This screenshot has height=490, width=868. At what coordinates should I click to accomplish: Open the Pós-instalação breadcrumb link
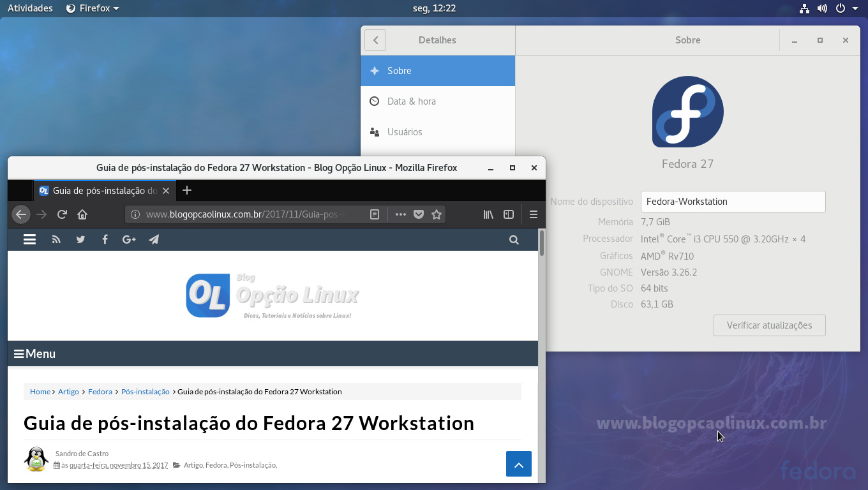146,392
